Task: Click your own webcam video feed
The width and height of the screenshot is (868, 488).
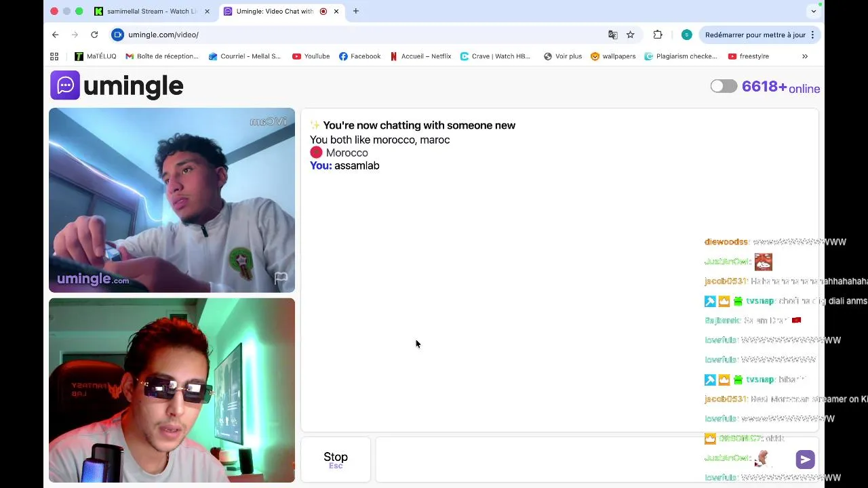Action: (172, 390)
